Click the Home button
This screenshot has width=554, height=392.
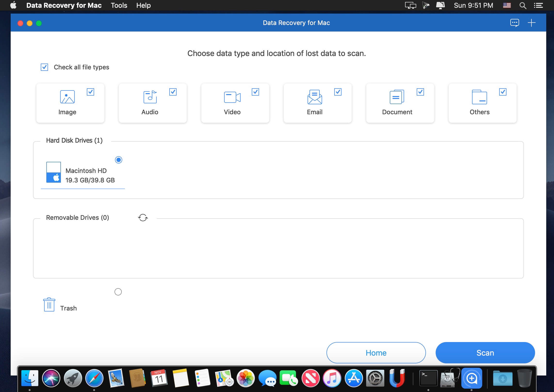pyautogui.click(x=376, y=353)
